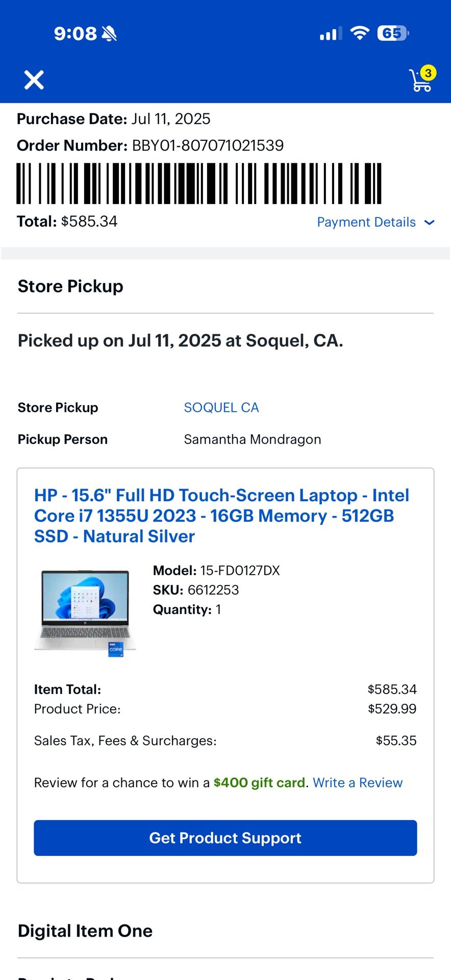Tap the clock showing 9:08
Screen dimensions: 451x980
(74, 33)
